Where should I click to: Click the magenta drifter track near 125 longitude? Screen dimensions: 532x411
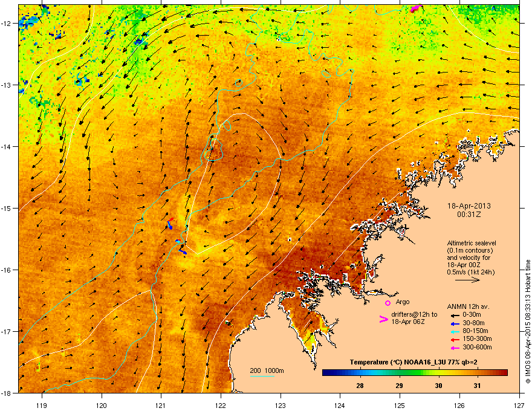click(416, 8)
